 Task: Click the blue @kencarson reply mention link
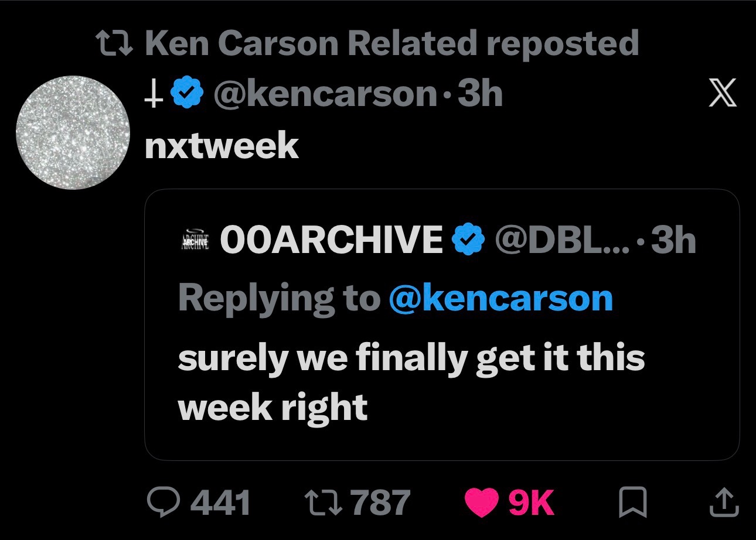click(x=500, y=298)
